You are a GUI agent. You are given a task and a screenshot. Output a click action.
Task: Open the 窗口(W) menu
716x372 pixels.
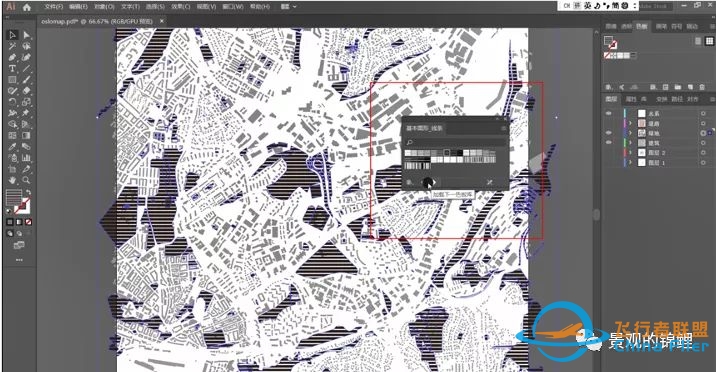click(x=233, y=7)
